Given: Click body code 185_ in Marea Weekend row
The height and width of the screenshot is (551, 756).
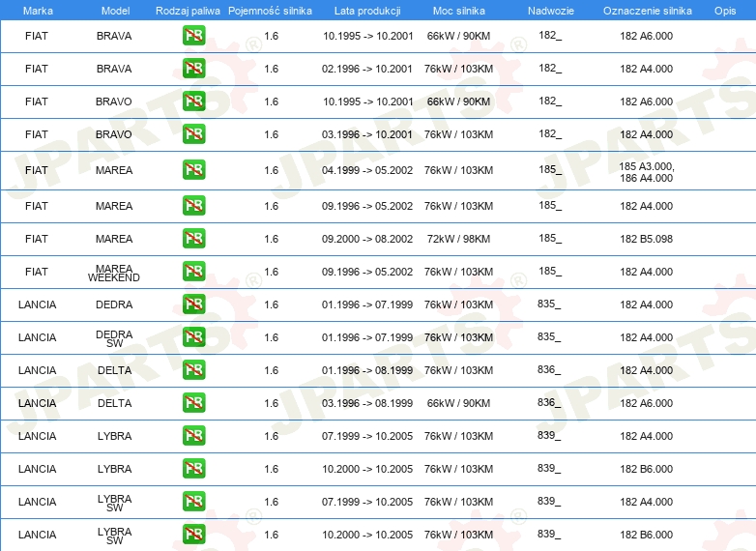Looking at the screenshot, I should point(550,271).
